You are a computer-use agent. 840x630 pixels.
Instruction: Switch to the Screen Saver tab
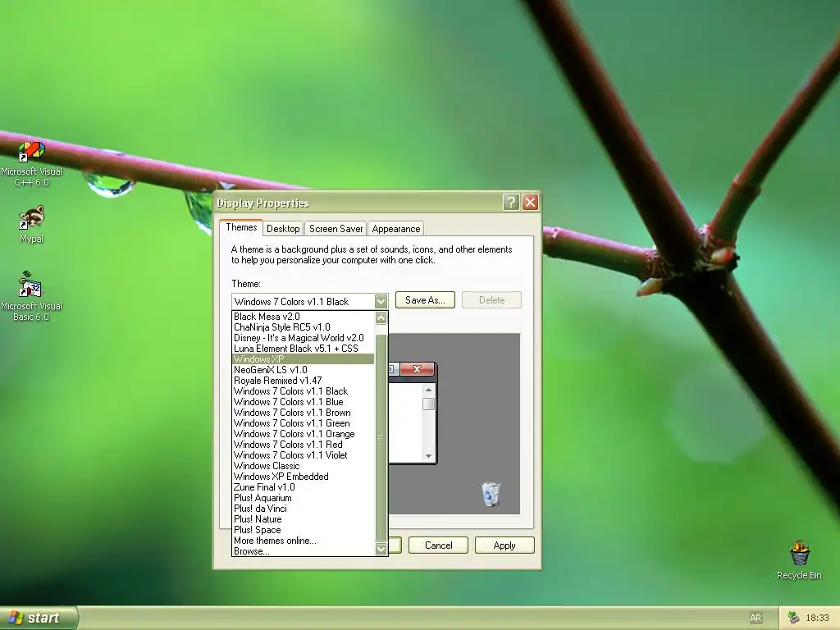pyautogui.click(x=336, y=229)
